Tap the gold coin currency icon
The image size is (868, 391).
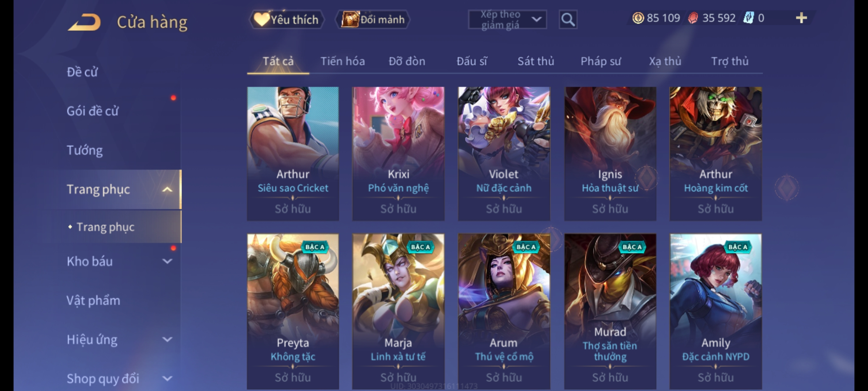pyautogui.click(x=638, y=18)
